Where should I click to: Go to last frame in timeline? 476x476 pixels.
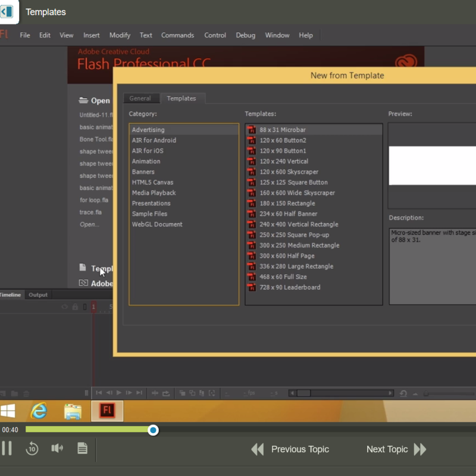click(139, 393)
